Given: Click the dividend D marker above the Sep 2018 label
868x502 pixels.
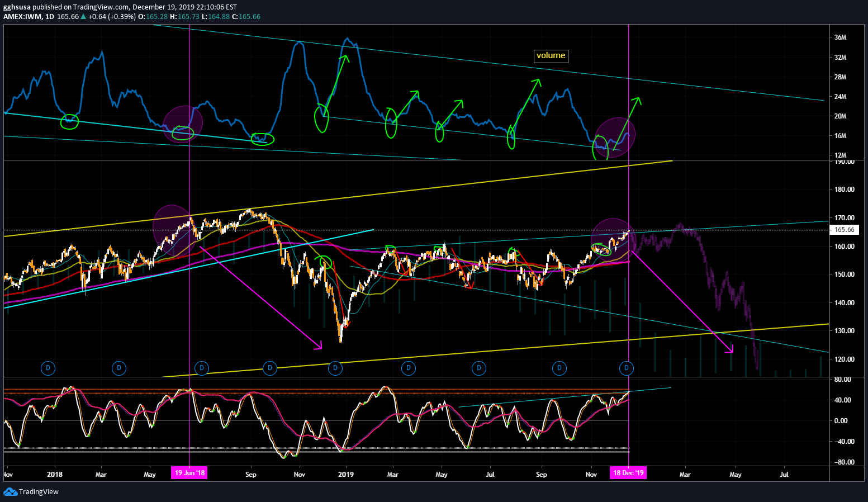Looking at the screenshot, I should pos(270,368).
